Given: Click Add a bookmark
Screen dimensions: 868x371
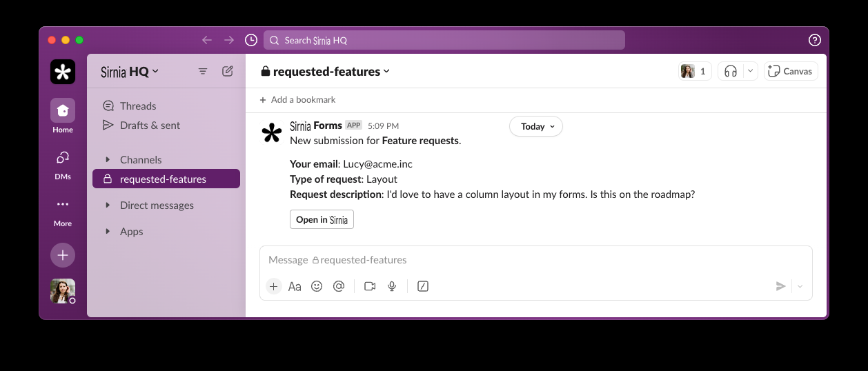Looking at the screenshot, I should [297, 100].
